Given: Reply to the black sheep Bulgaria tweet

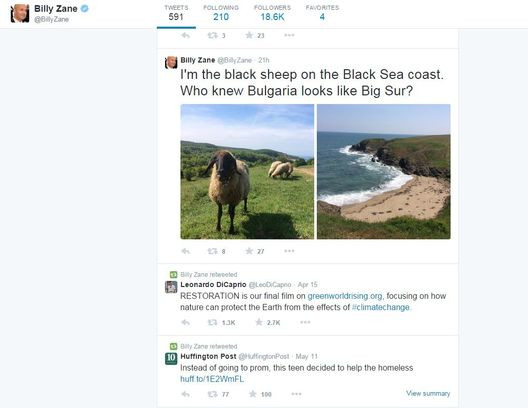Looking at the screenshot, I should [186, 251].
